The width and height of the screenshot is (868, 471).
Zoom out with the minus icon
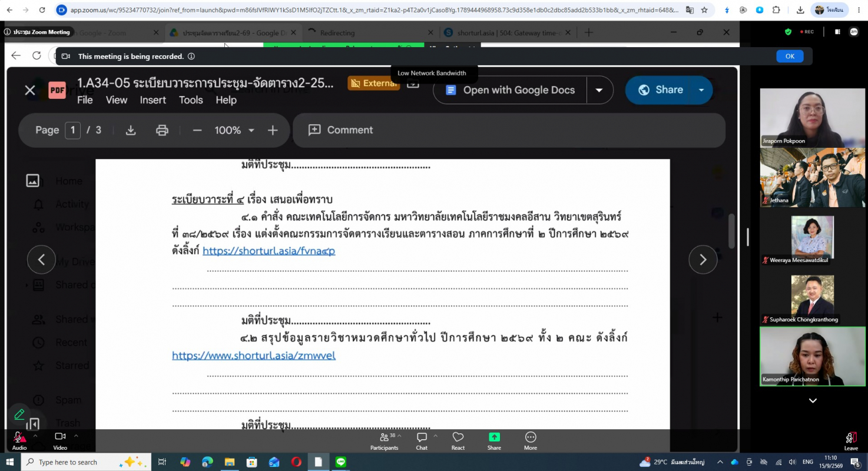(197, 130)
